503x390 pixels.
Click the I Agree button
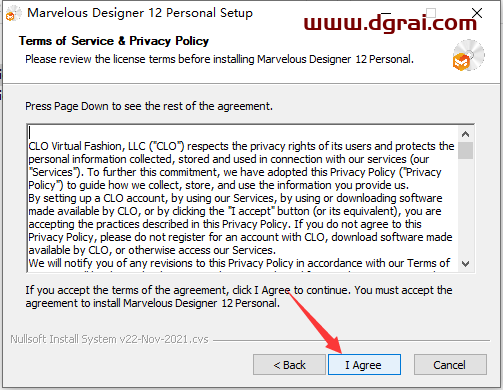pyautogui.click(x=364, y=365)
